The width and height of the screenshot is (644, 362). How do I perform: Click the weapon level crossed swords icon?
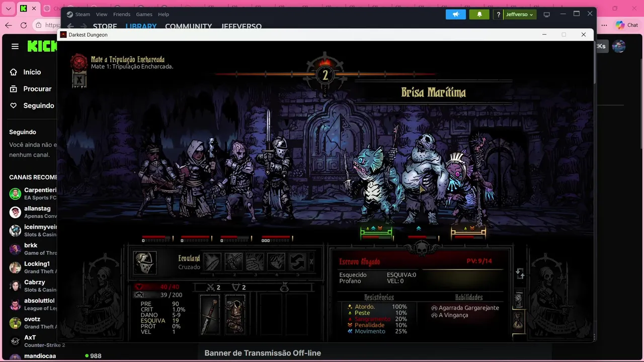(211, 288)
